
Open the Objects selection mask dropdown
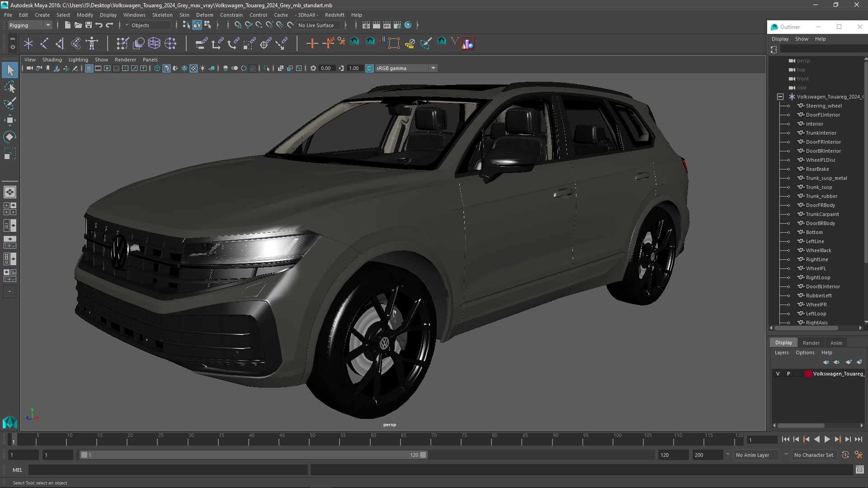coord(149,25)
